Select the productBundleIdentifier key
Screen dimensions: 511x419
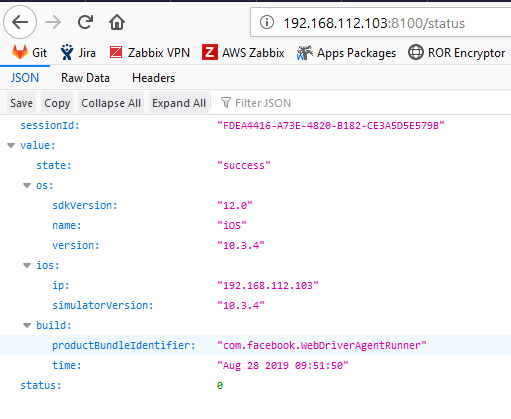pyautogui.click(x=124, y=346)
